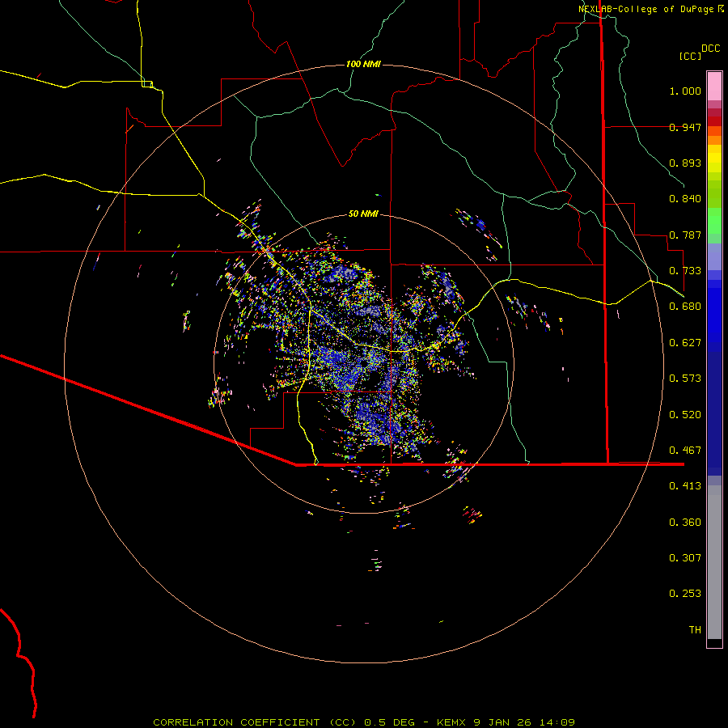Click the 0.680 color scale value
Image resolution: width=728 pixels, height=728 pixels.
point(685,307)
